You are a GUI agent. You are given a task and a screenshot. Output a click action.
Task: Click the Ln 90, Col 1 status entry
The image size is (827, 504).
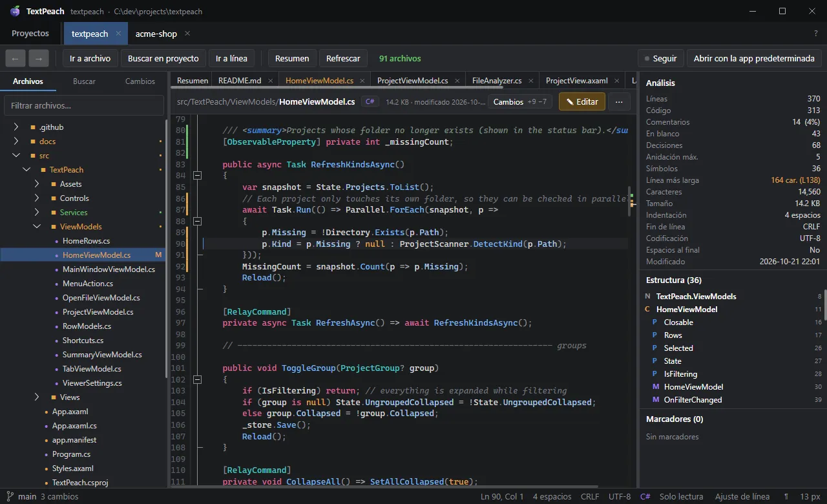tap(502, 497)
